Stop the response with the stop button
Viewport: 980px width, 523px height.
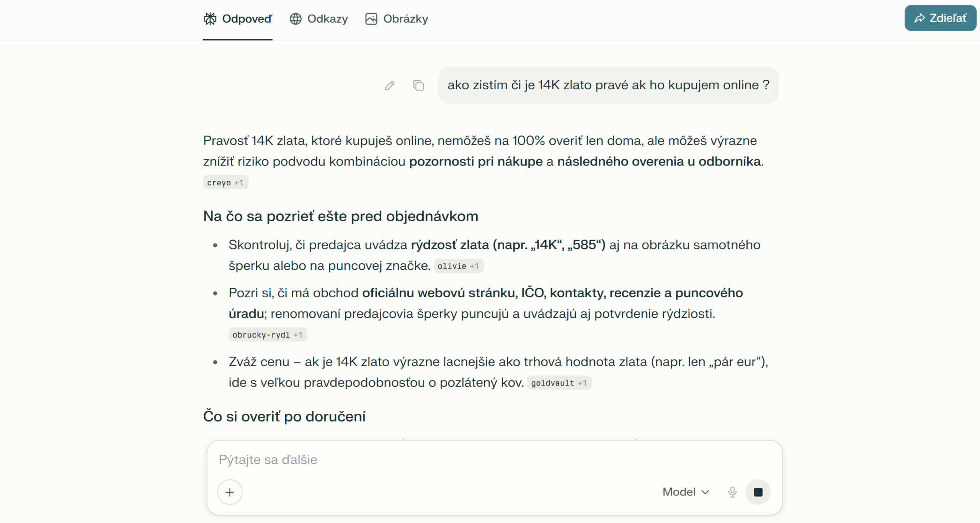(x=758, y=492)
